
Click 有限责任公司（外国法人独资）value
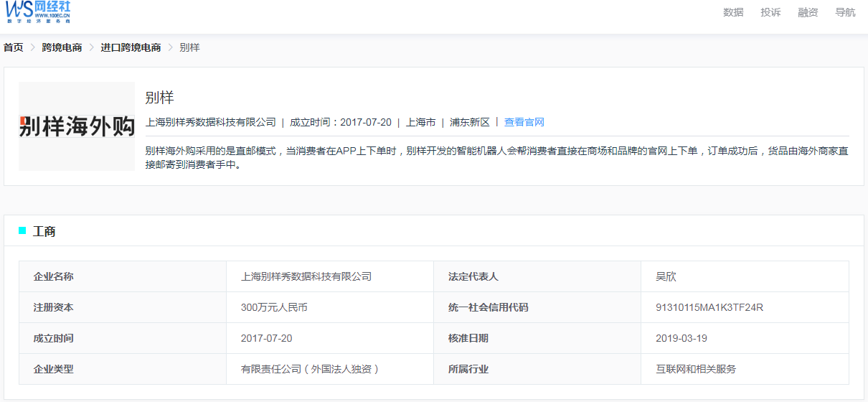[310, 369]
